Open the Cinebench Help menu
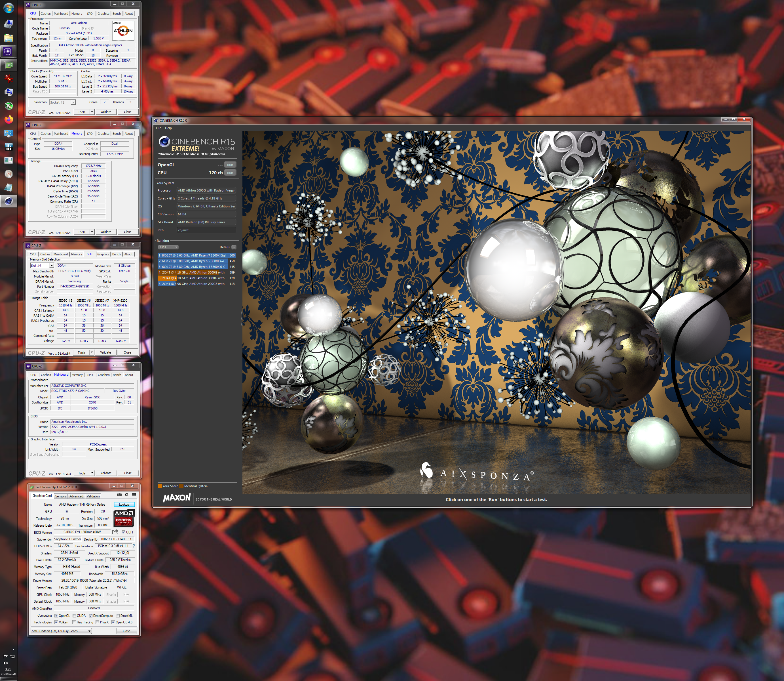The image size is (784, 681). point(168,128)
